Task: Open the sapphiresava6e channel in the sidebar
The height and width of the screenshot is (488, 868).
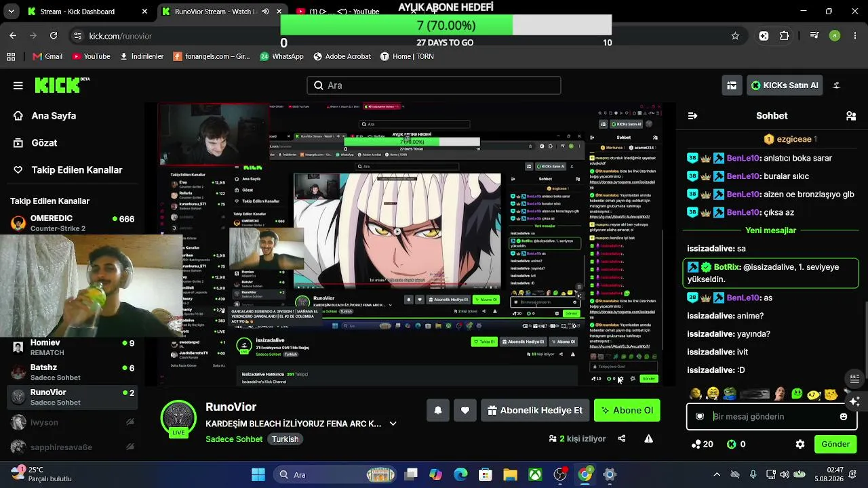Action: [73, 447]
